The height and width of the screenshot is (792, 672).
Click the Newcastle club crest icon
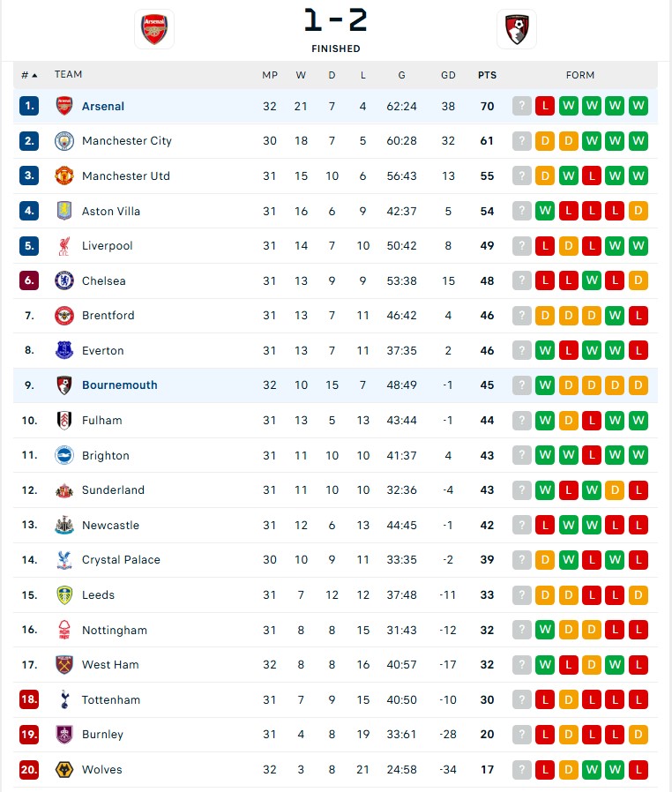click(x=64, y=526)
